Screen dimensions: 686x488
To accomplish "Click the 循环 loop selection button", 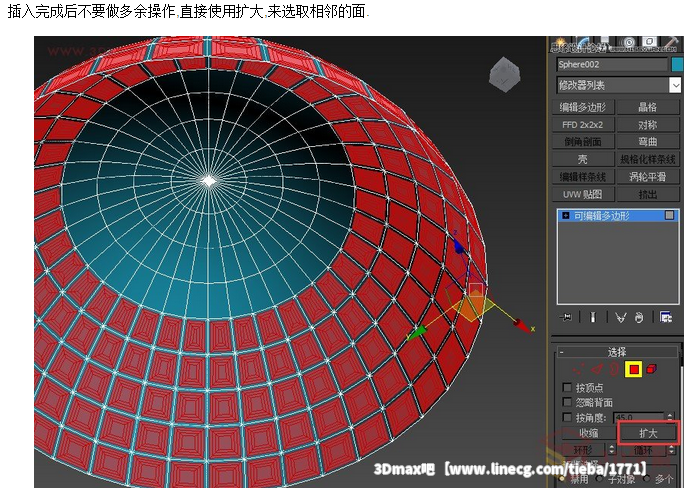I will 643,449.
